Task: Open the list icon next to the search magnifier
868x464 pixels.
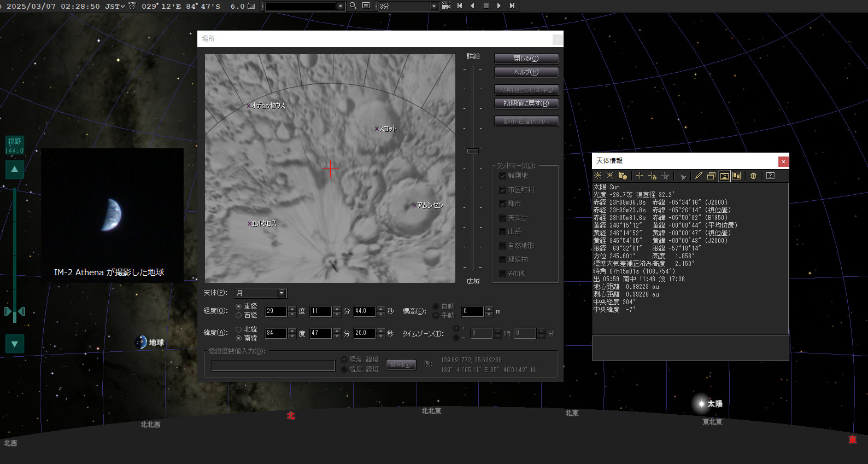Action: pyautogui.click(x=366, y=5)
